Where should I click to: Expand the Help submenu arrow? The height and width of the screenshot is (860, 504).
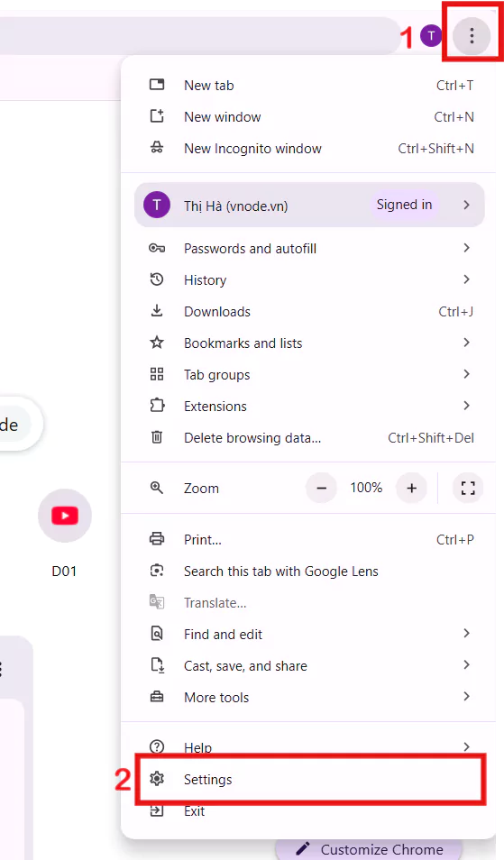467,746
